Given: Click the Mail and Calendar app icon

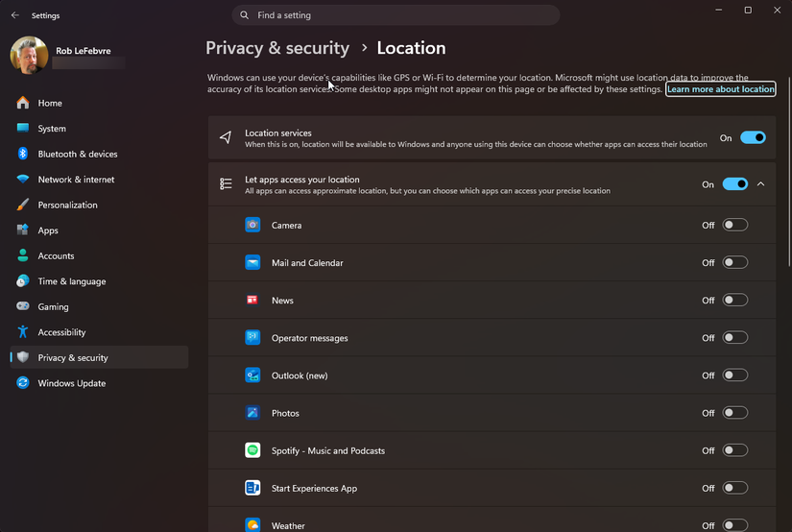Looking at the screenshot, I should click(x=252, y=262).
